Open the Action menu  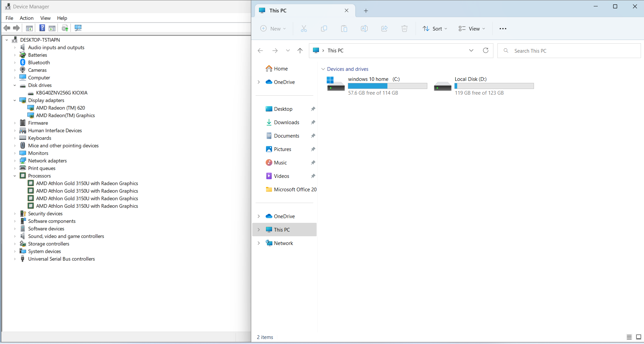point(26,18)
